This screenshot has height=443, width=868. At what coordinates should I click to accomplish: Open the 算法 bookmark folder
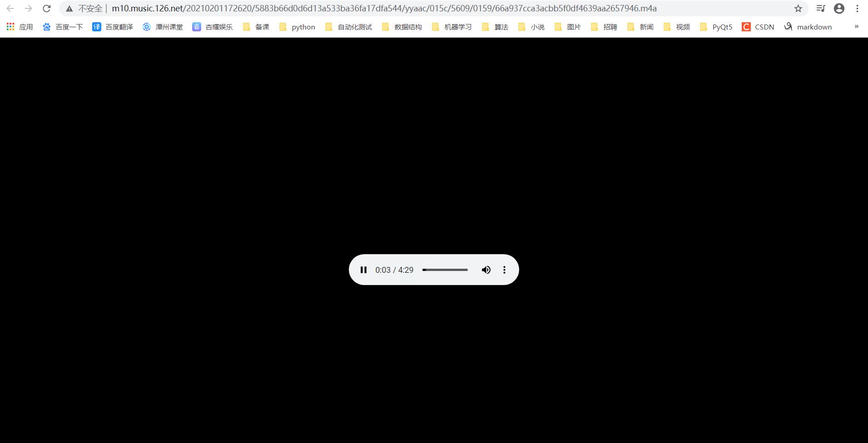[495, 27]
